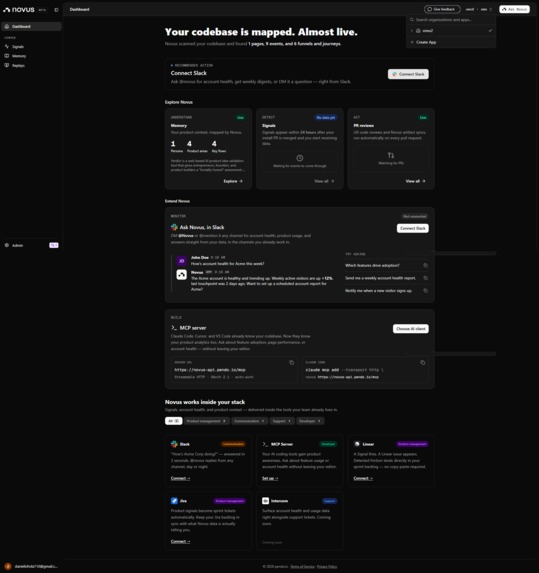This screenshot has width=539, height=573.
Task: Click the user avatar at the sidebar bottom
Action: 8,566
